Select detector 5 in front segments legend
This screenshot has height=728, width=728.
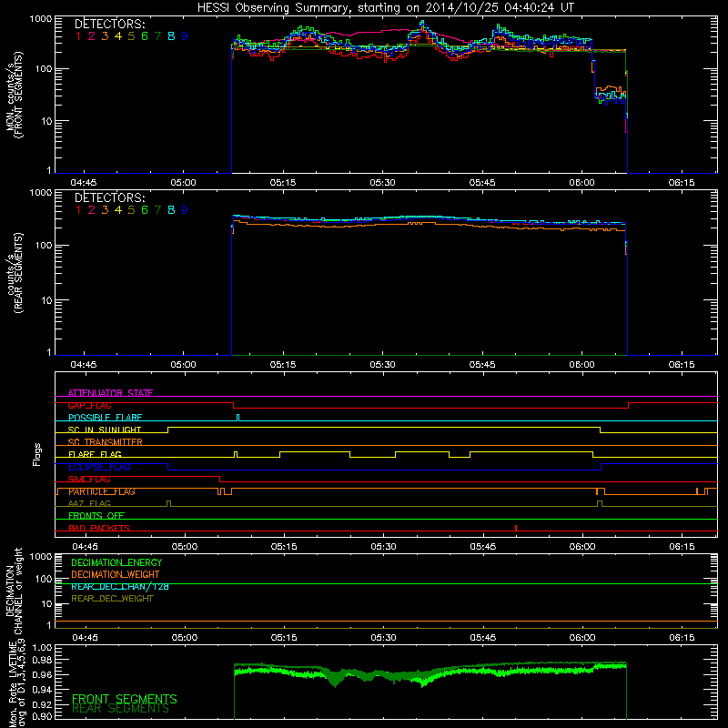pos(131,35)
